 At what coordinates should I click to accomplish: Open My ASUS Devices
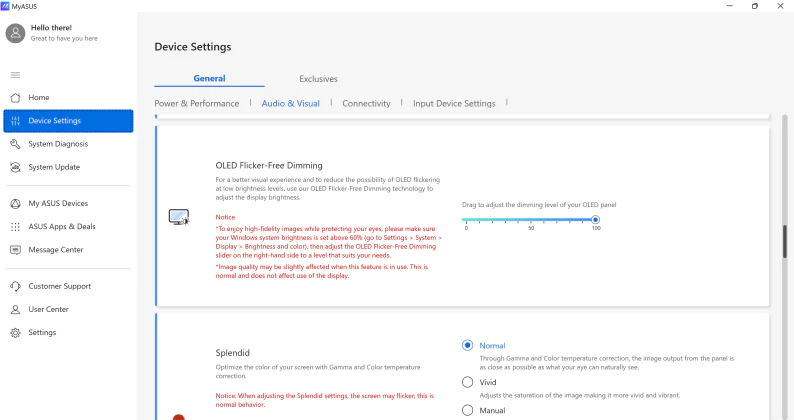point(68,203)
